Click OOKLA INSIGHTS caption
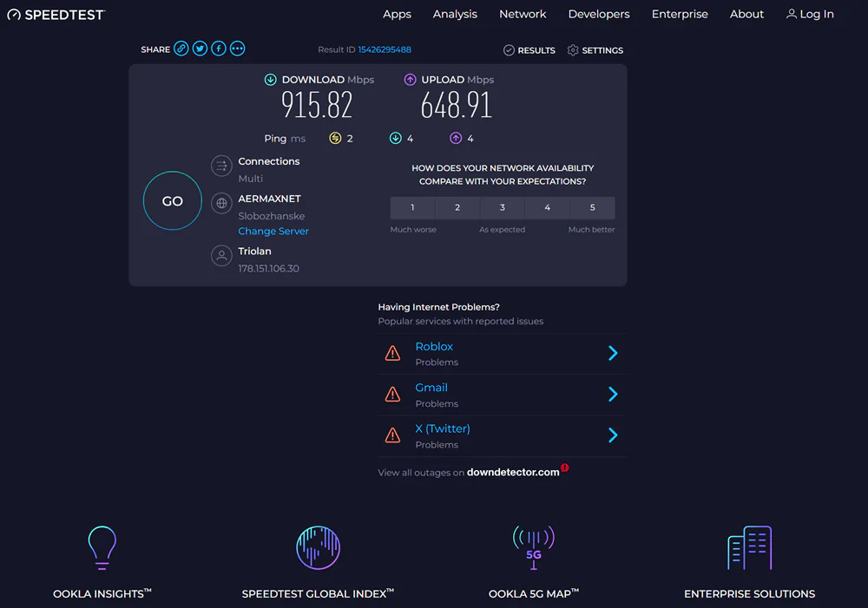The width and height of the screenshot is (868, 608). click(102, 593)
